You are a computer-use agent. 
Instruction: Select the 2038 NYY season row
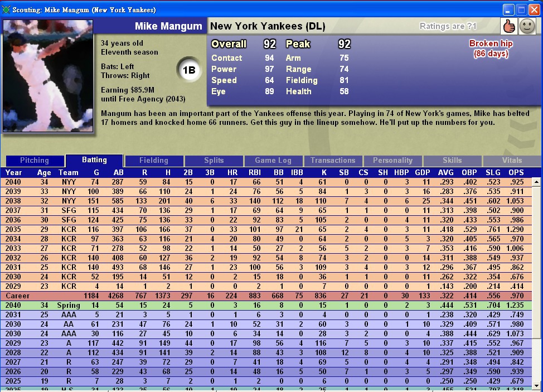[266, 201]
